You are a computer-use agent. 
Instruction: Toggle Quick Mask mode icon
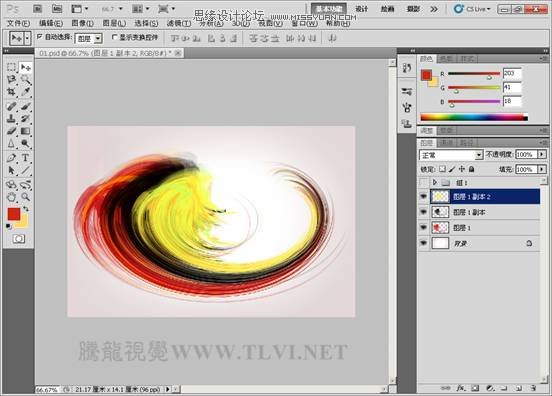click(x=19, y=239)
